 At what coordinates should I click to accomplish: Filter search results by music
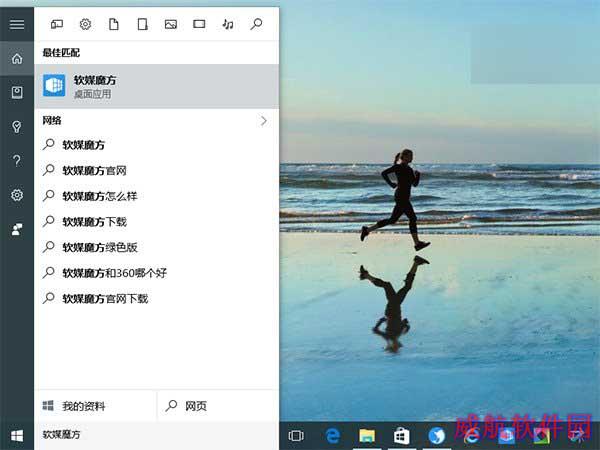point(228,24)
